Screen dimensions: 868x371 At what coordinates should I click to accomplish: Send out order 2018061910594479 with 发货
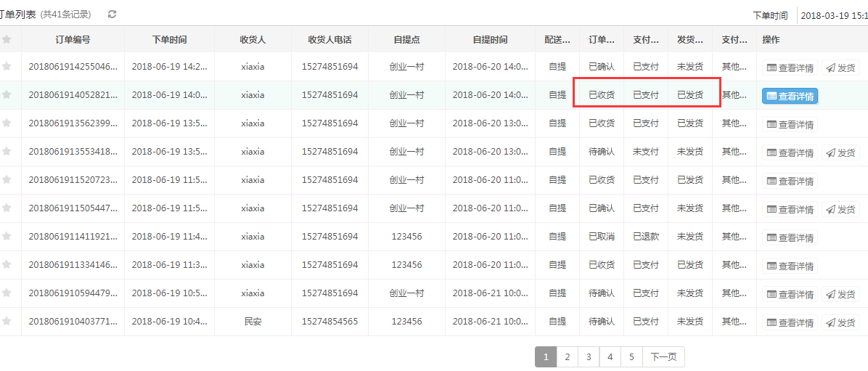pos(840,294)
